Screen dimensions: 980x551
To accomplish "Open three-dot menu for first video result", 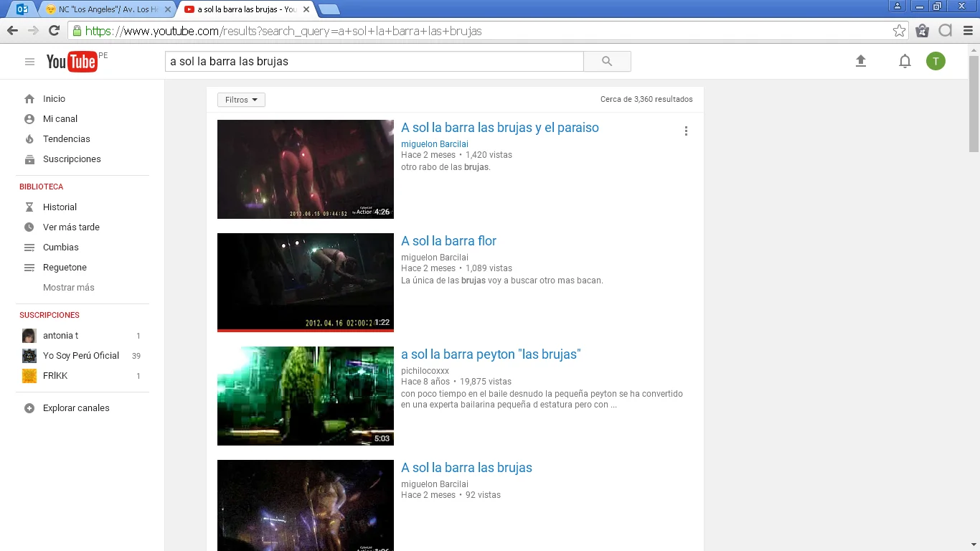I will tap(686, 131).
